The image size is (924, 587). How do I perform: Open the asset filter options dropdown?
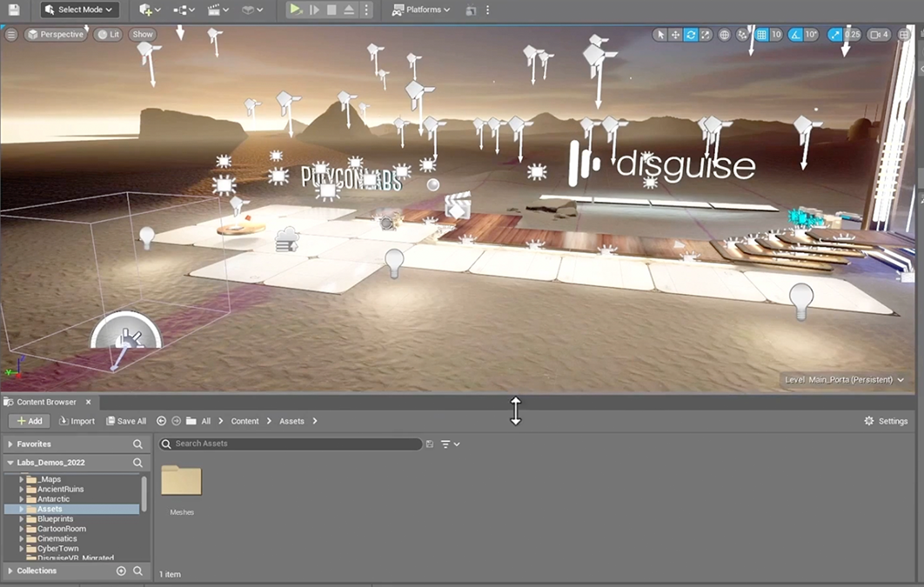tap(450, 444)
